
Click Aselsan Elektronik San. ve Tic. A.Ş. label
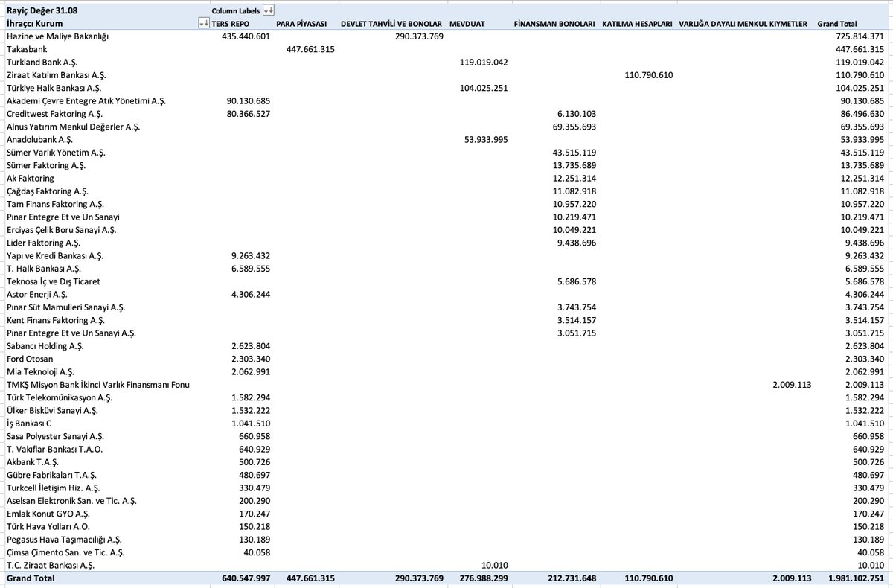(x=71, y=501)
